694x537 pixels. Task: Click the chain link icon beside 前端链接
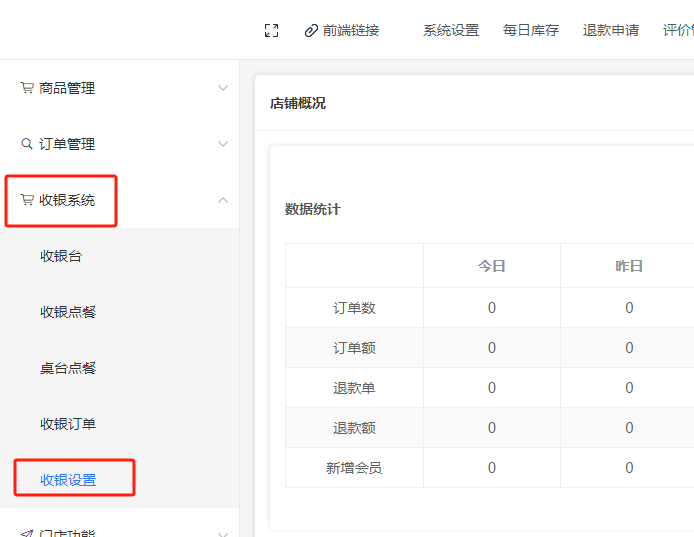[311, 31]
